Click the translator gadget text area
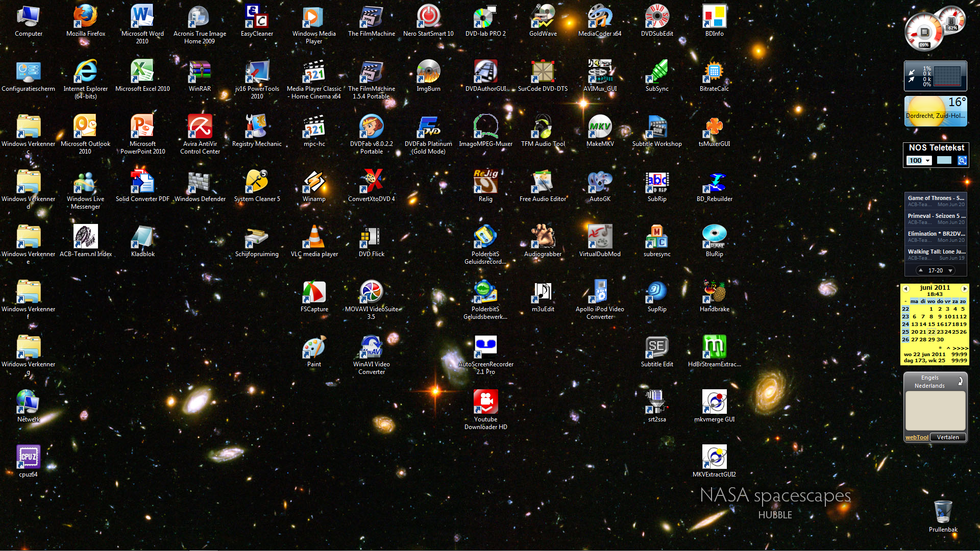980x551 pixels. pos(935,411)
